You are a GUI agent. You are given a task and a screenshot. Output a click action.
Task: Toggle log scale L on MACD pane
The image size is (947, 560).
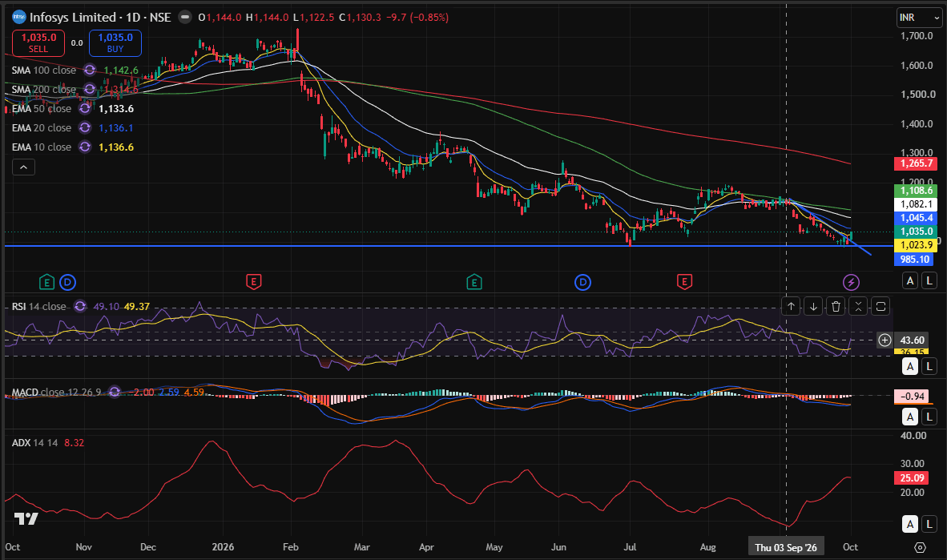click(x=929, y=417)
